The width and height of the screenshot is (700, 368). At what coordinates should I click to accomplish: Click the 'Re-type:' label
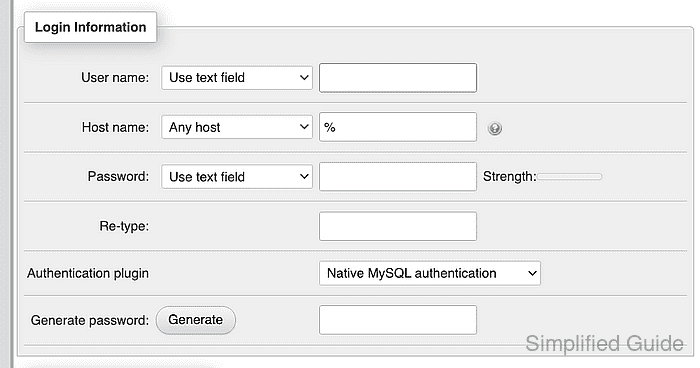coord(124,226)
